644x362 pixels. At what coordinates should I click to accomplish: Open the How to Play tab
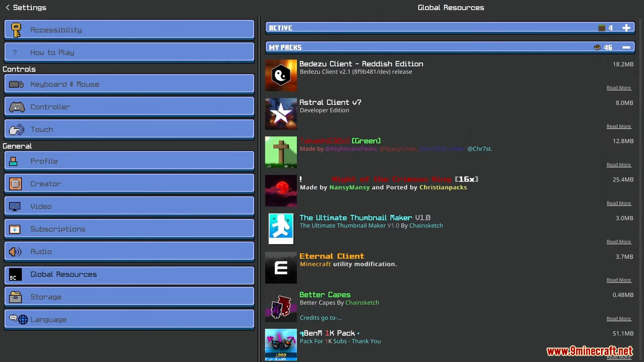click(129, 53)
